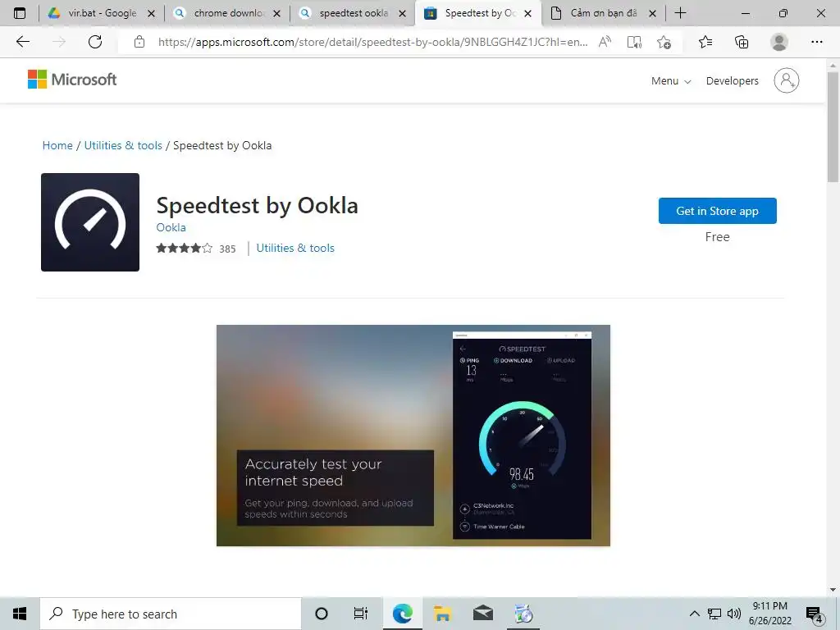Close the chrome download tab
The width and height of the screenshot is (840, 630).
click(277, 13)
